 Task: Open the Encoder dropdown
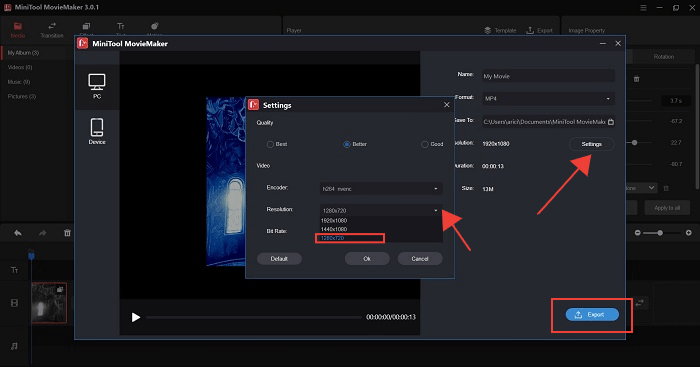tap(381, 189)
